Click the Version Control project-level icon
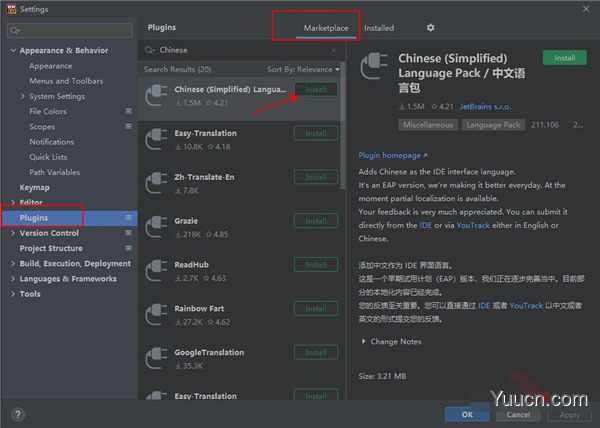 click(129, 233)
